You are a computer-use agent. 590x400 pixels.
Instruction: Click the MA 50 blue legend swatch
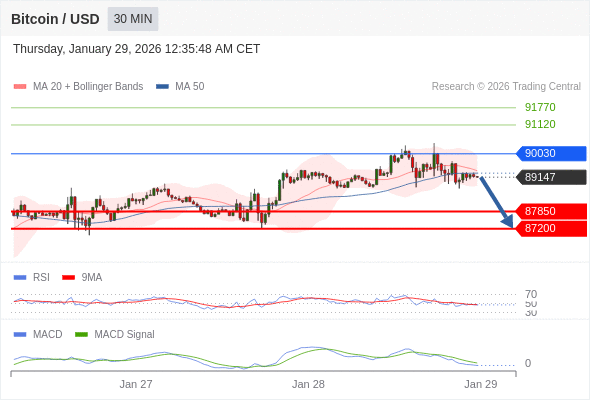tap(163, 87)
